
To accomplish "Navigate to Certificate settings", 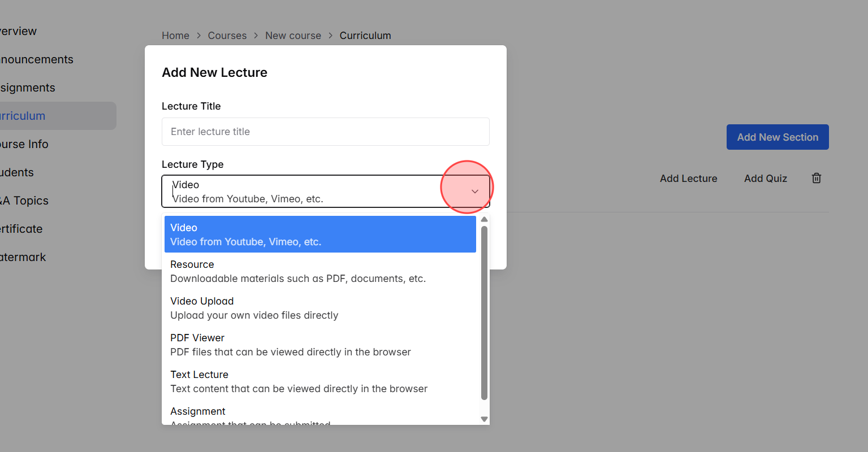I will point(21,229).
